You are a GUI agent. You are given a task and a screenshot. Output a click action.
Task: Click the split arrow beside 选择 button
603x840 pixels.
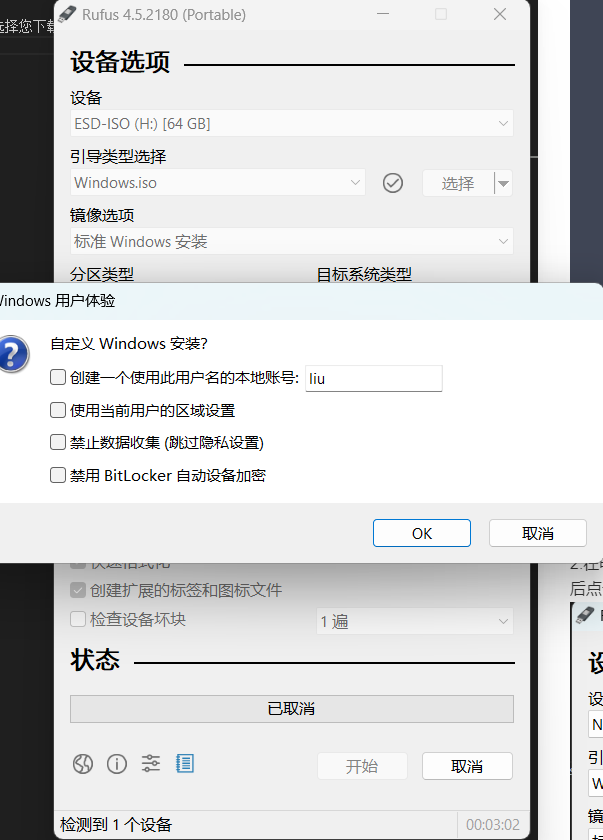[x=503, y=183]
